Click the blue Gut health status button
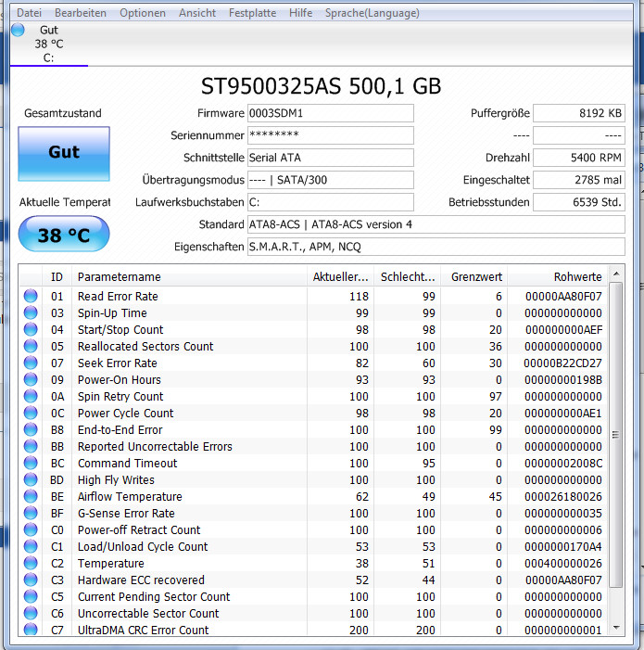644x650 pixels. 64,154
